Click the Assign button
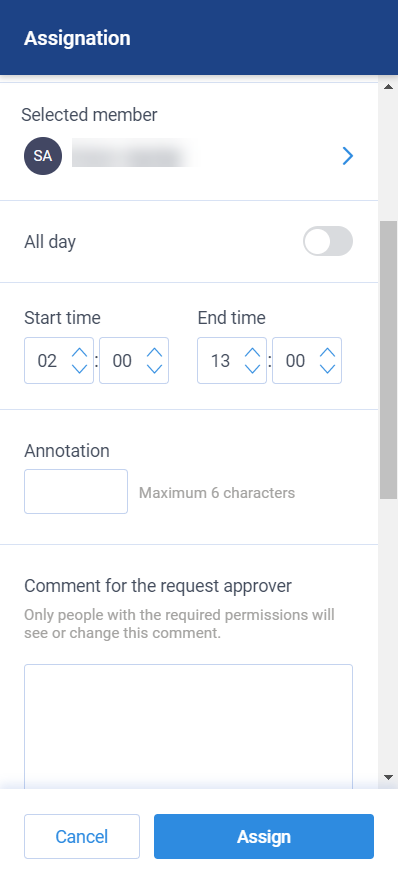The width and height of the screenshot is (398, 884). click(264, 837)
